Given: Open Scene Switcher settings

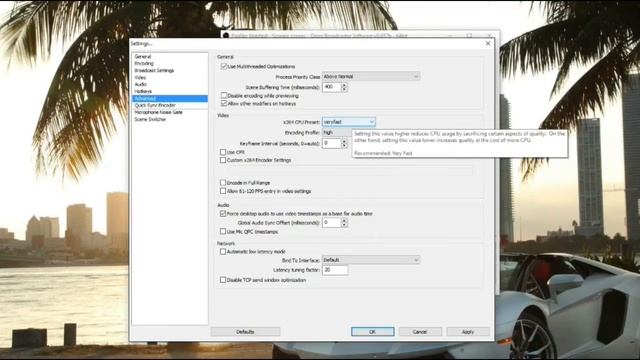Looking at the screenshot, I should [150, 119].
